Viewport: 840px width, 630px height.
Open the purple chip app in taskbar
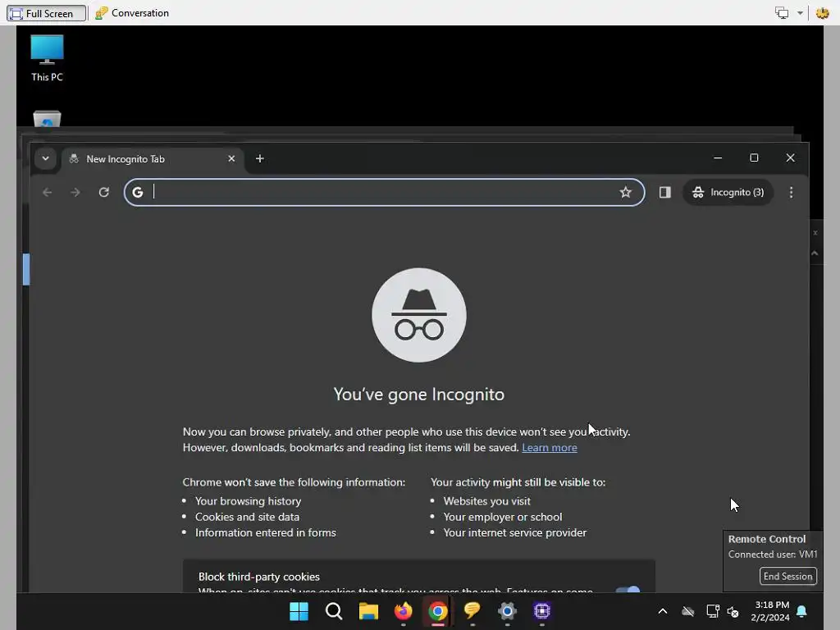542,611
